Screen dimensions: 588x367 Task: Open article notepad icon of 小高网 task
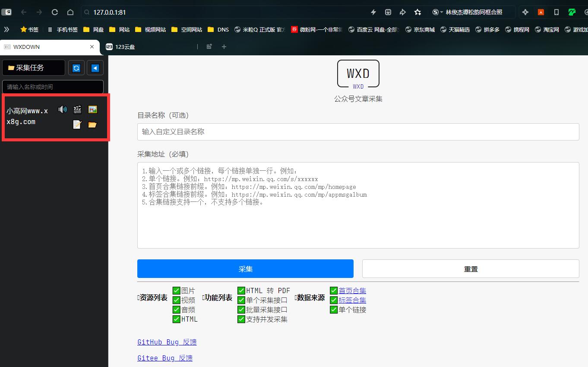77,124
